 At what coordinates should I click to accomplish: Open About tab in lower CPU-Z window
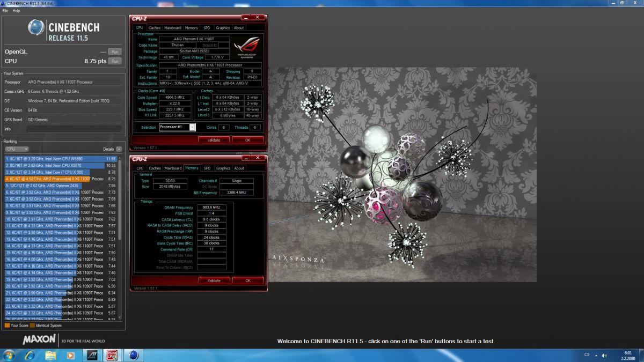pos(239,168)
